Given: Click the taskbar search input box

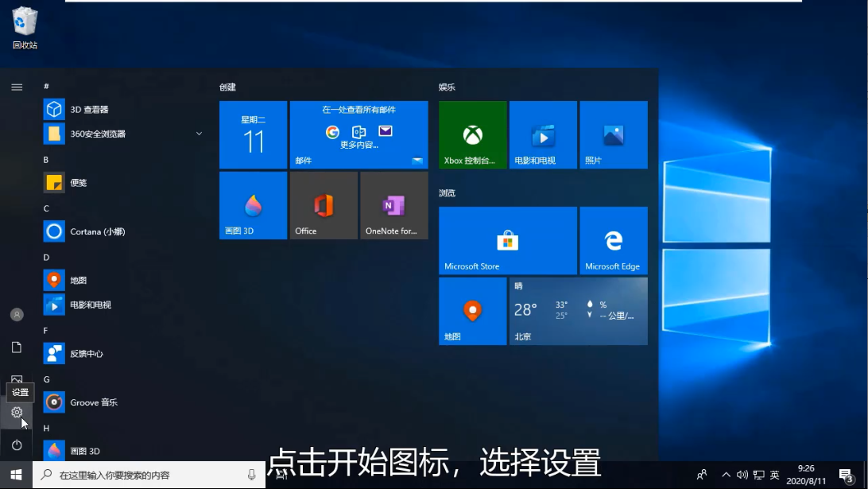Looking at the screenshot, I should click(149, 475).
